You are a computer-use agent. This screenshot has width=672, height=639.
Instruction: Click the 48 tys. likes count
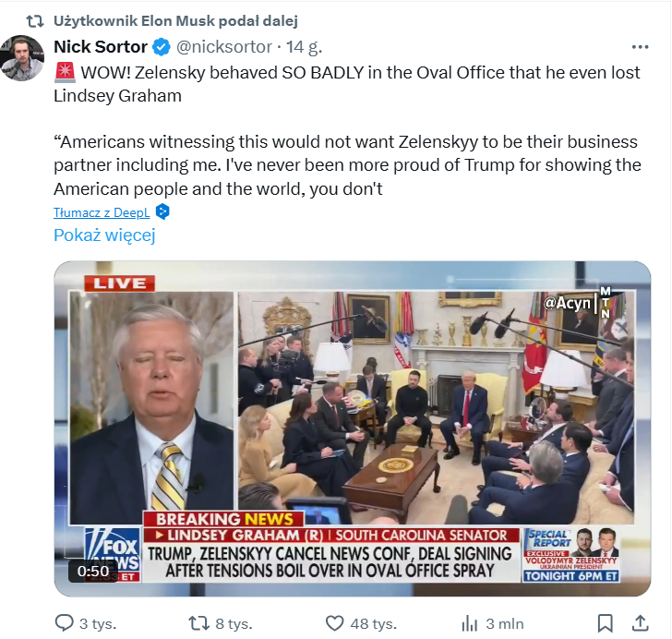373,623
